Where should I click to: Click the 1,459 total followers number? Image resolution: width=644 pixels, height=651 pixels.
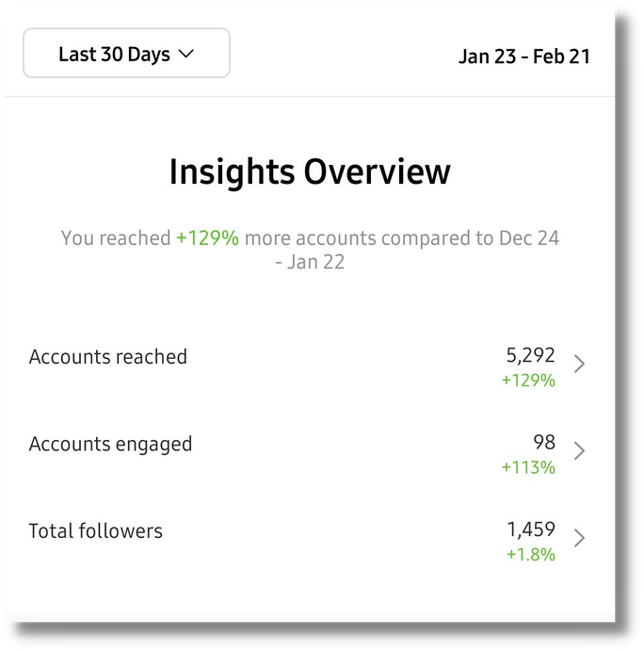530,529
